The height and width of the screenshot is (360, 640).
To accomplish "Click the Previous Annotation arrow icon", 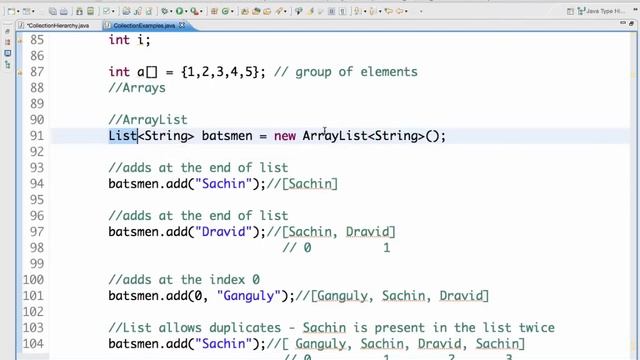I will coord(373,11).
